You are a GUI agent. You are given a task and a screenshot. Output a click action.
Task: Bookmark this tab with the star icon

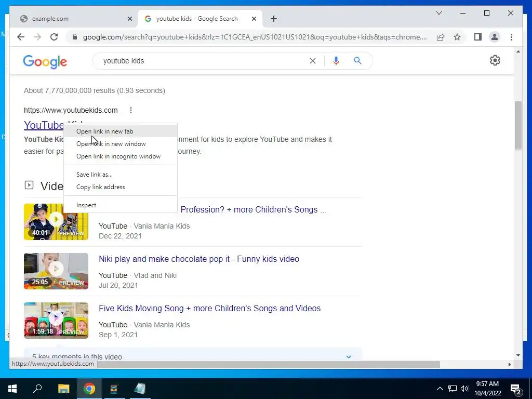pyautogui.click(x=457, y=37)
